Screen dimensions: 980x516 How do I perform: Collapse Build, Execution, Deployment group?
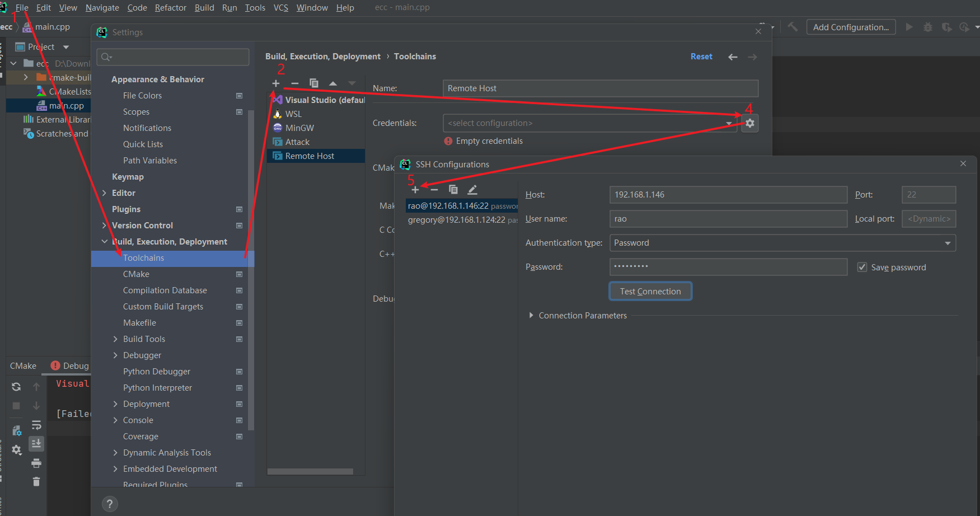tap(104, 242)
